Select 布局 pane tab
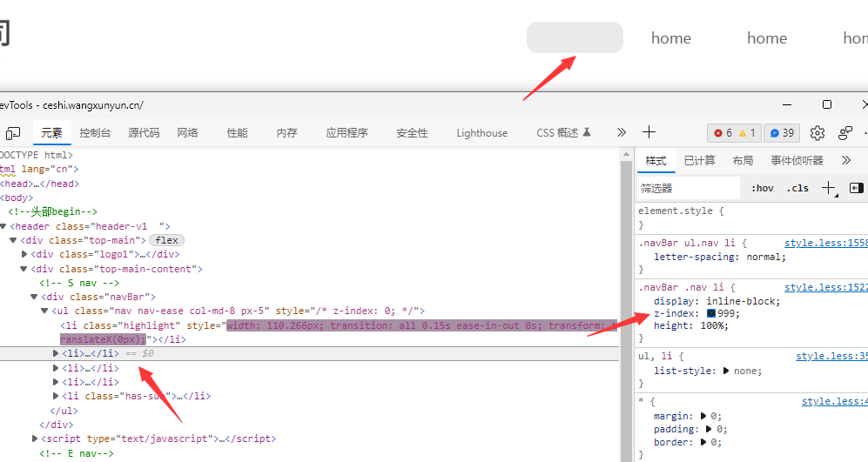Screen dimensions: 868x462 coord(743,160)
